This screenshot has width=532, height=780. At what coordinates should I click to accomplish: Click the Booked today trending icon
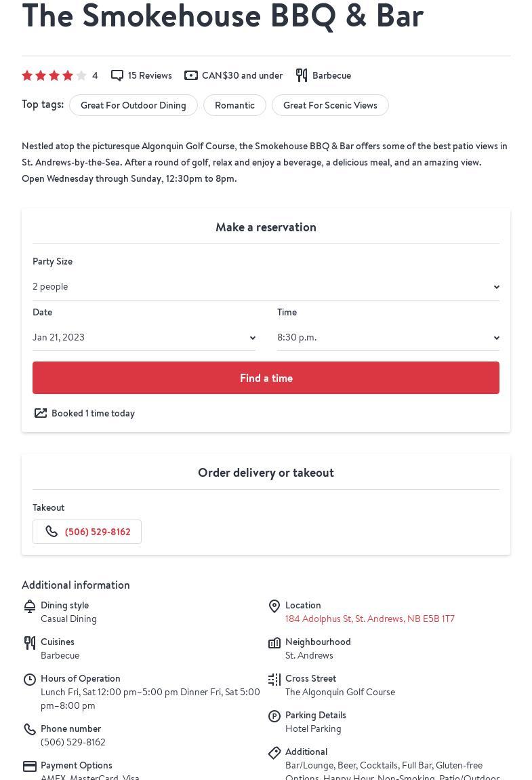point(41,413)
